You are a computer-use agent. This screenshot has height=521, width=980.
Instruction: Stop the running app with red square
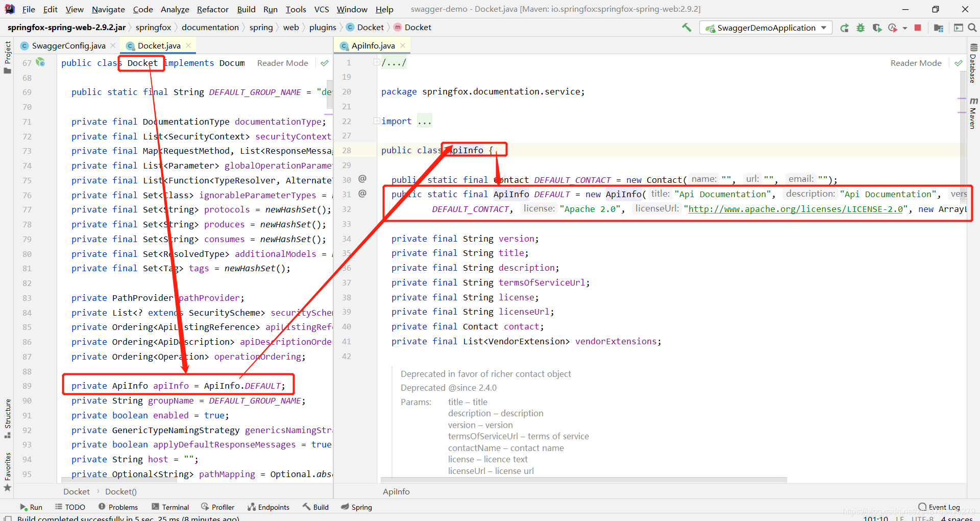coord(918,28)
